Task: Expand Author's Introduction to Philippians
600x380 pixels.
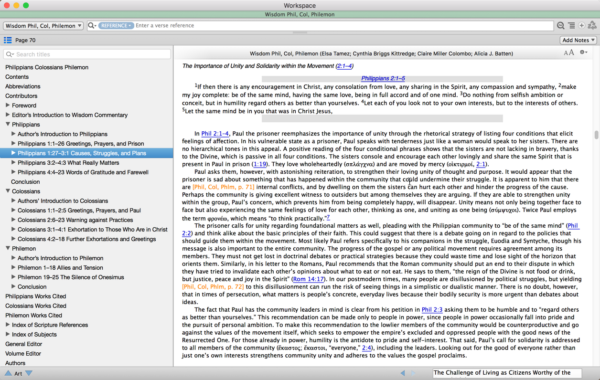Action: point(13,134)
